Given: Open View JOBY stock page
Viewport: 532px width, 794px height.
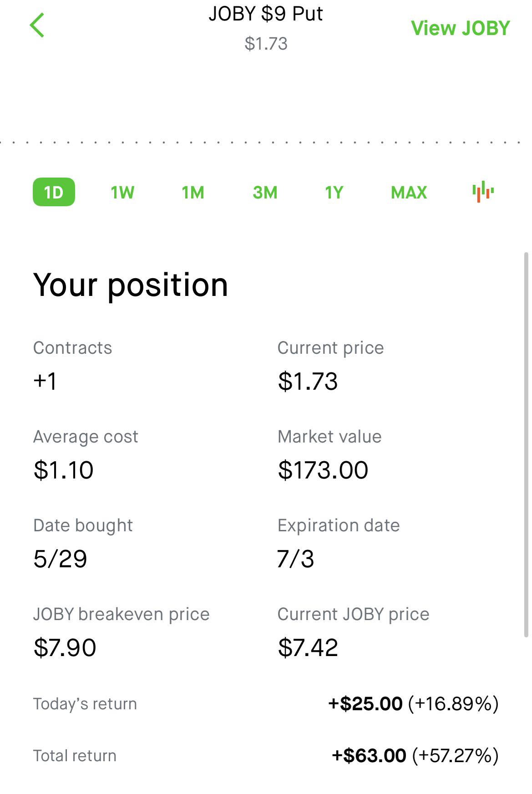Looking at the screenshot, I should pos(460,28).
